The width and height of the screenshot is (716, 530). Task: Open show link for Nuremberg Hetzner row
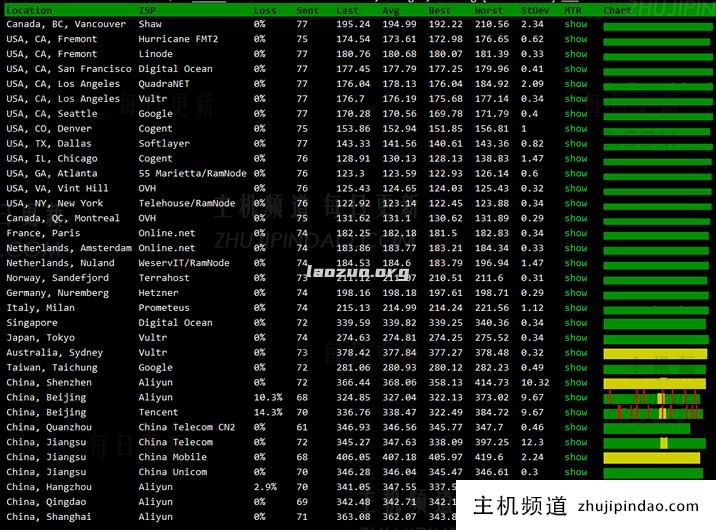tap(575, 293)
